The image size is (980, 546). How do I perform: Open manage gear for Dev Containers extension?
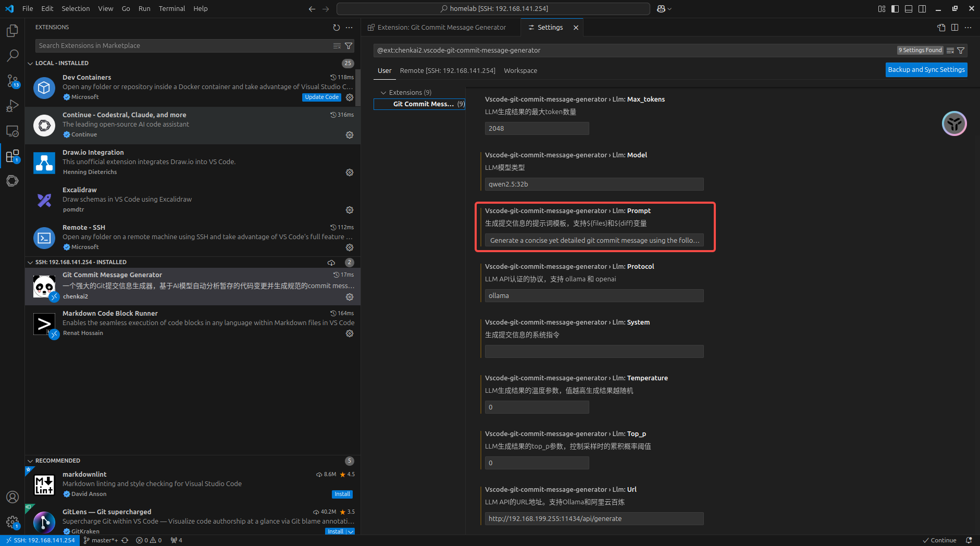[x=350, y=97]
